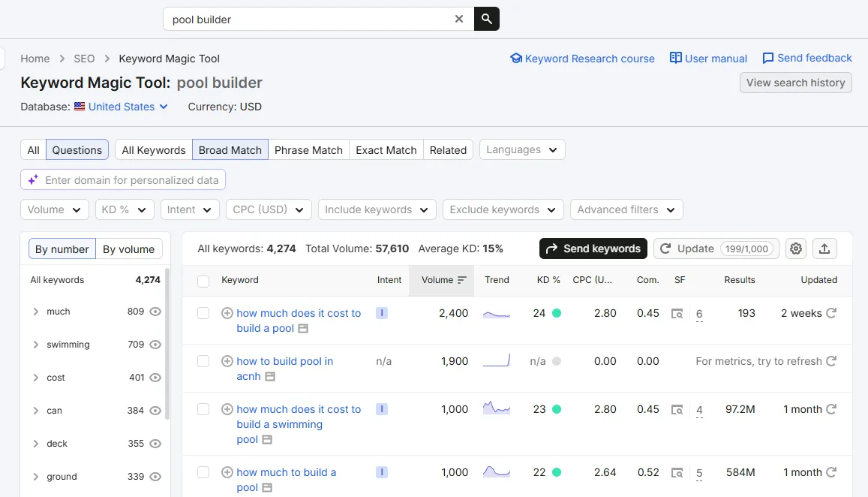
Task: Refresh the how much to build a pool row
Action: tap(831, 473)
